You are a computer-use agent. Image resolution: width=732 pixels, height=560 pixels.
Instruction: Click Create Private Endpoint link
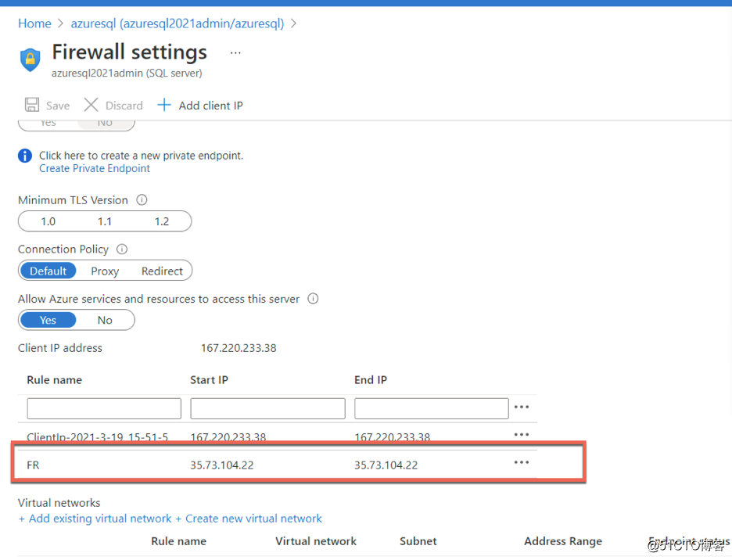click(x=95, y=169)
